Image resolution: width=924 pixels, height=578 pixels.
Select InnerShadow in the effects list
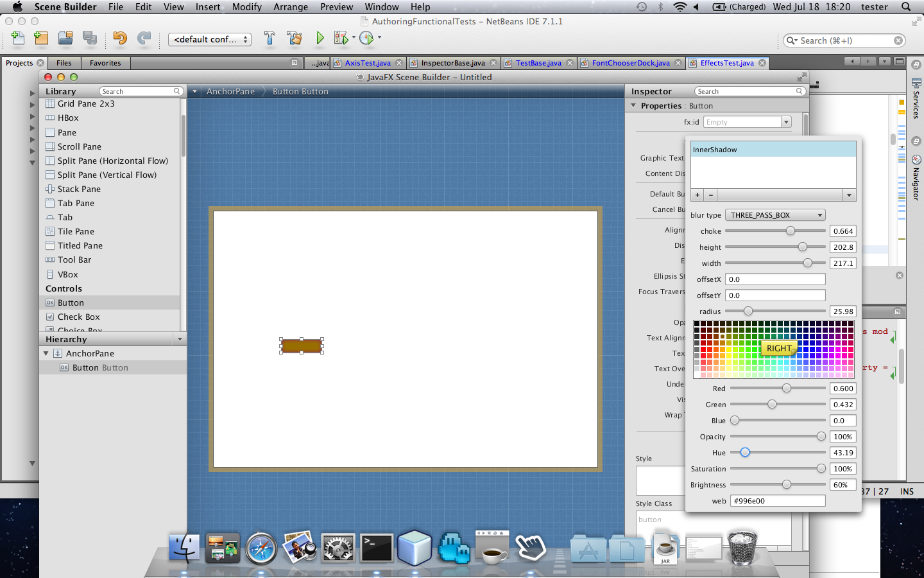pyautogui.click(x=773, y=150)
